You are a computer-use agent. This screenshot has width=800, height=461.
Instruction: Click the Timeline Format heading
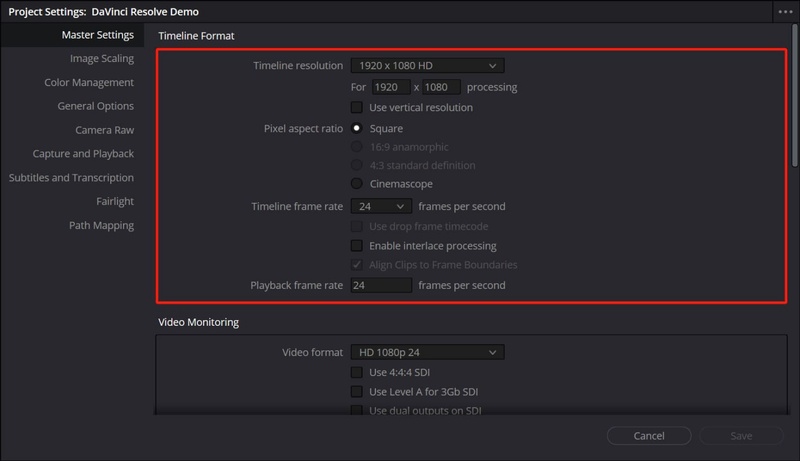[x=196, y=36]
